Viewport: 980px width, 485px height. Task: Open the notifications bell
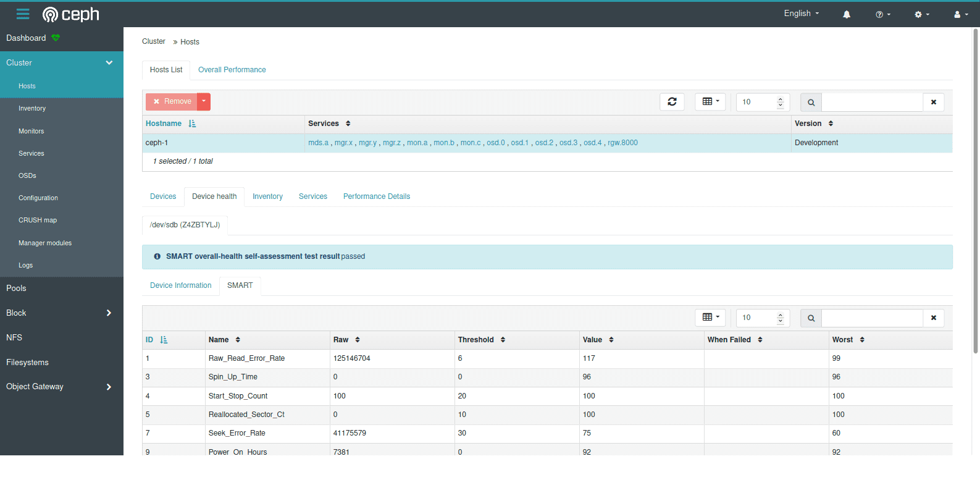[847, 14]
